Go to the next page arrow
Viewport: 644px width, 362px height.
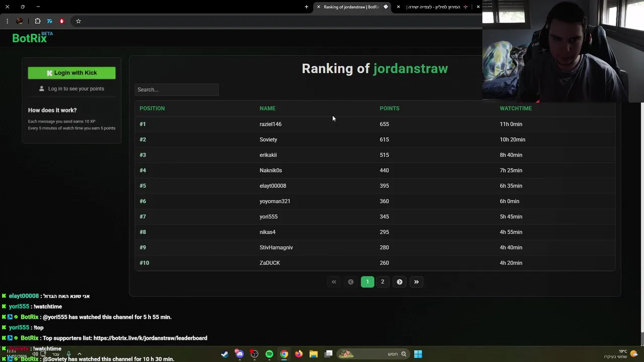pos(399,282)
